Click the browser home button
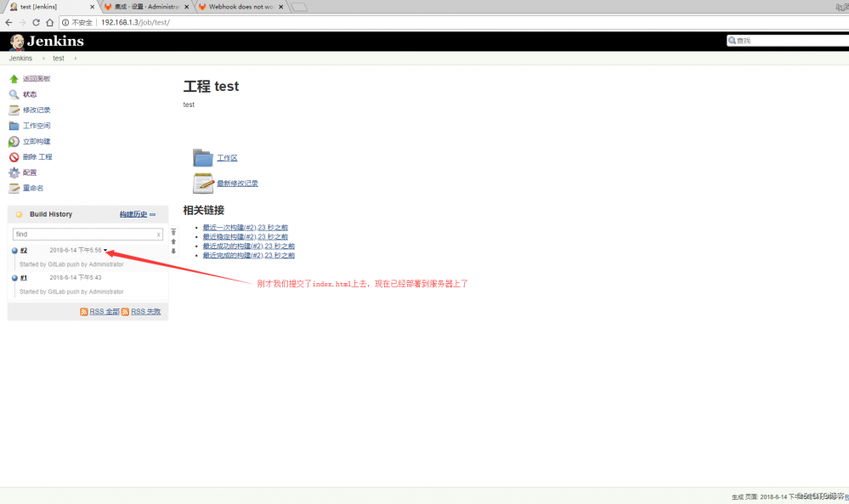This screenshot has width=849, height=504. point(50,22)
